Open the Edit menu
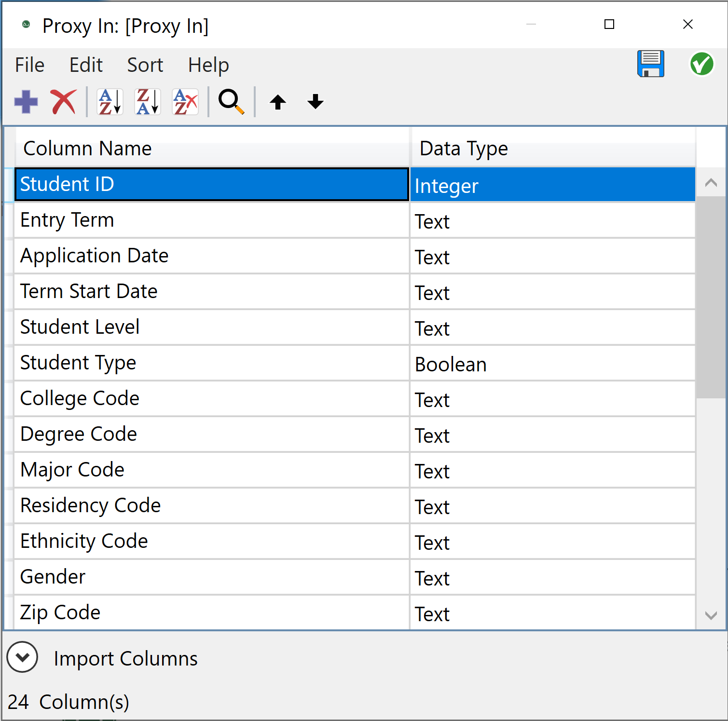This screenshot has width=728, height=721. tap(86, 65)
